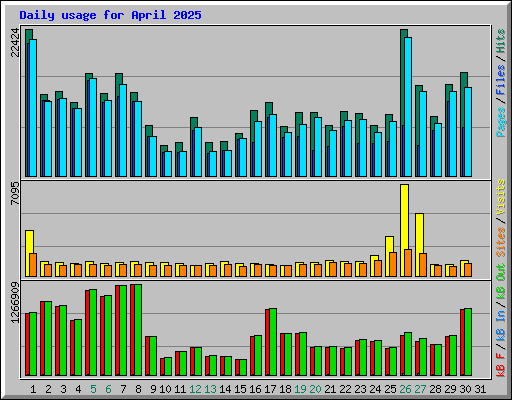Select the "kB F" legend label
512x400 pixels.
pyautogui.click(x=501, y=365)
